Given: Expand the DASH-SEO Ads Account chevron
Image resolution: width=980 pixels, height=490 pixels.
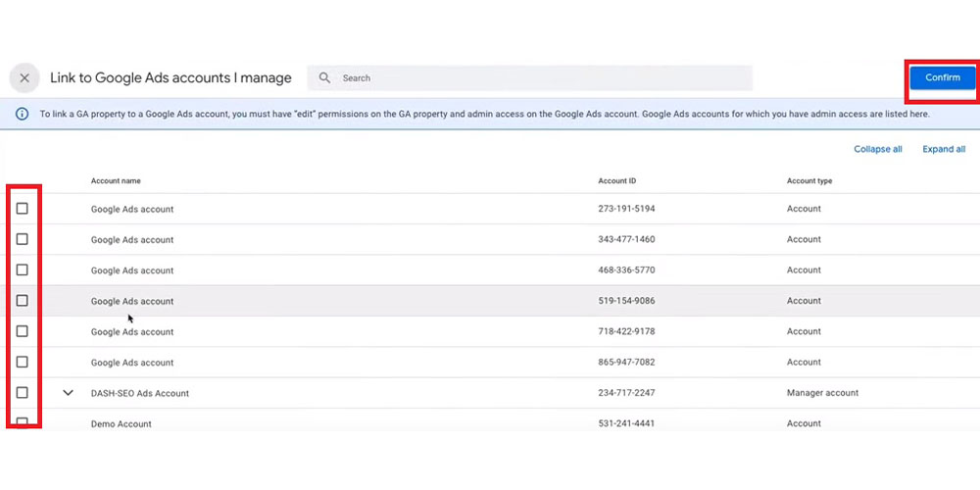Looking at the screenshot, I should click(69, 393).
